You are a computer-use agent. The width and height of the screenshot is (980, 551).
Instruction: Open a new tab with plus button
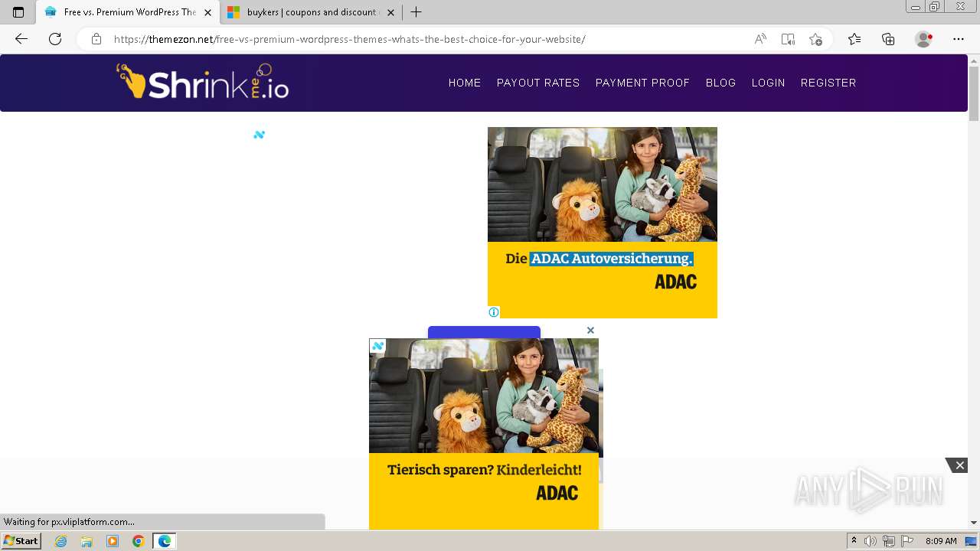coord(416,12)
